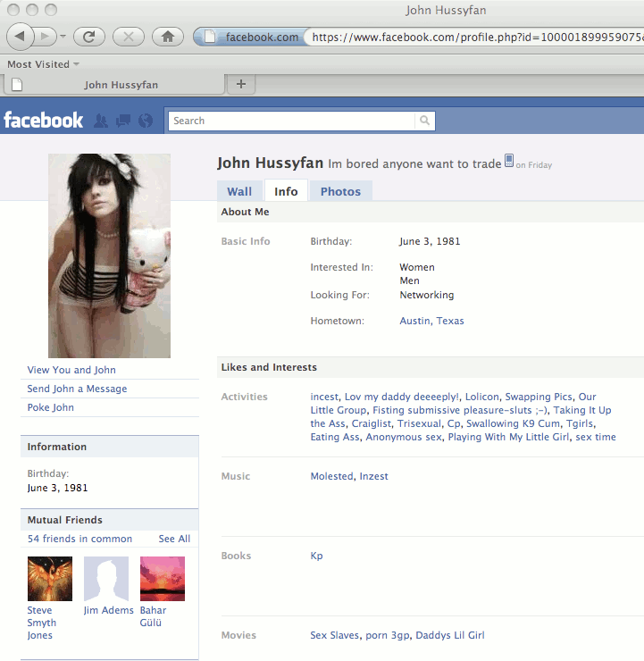This screenshot has height=661, width=644.
Task: Click the Basic Info birthday value June 3, 1981
Action: point(430,241)
